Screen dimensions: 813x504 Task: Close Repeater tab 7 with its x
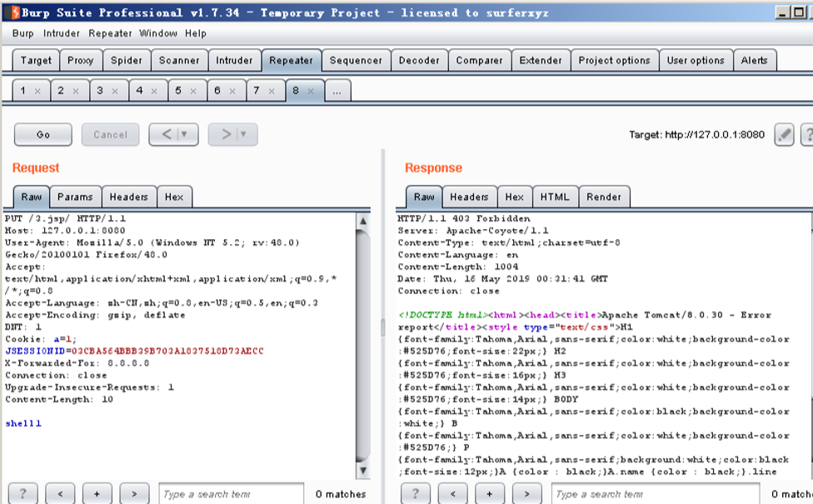pos(272,92)
